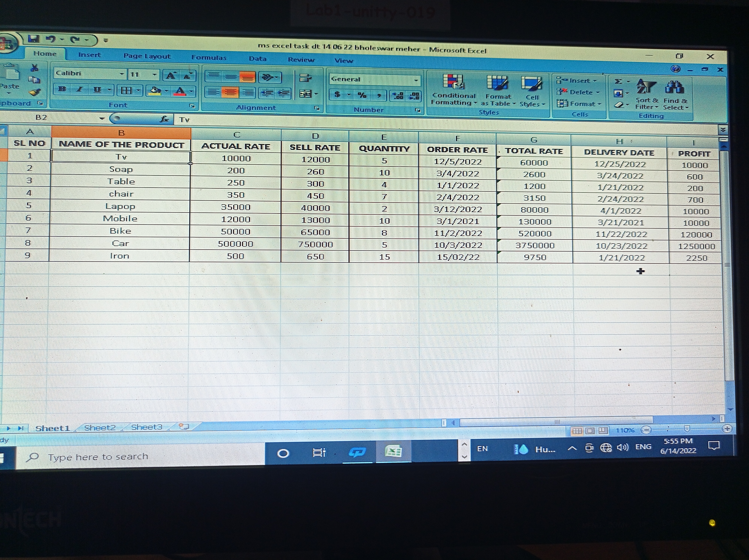Click the zoom slider at 110%
The image size is (749, 560).
pyautogui.click(x=687, y=429)
